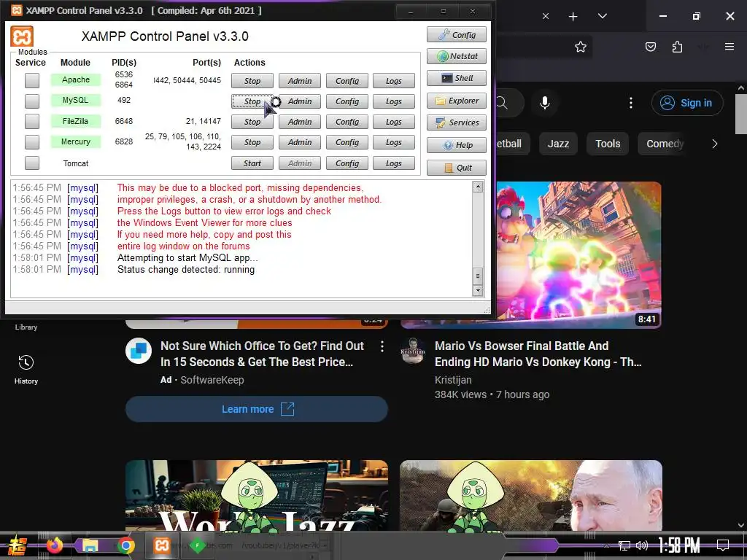Screen dimensions: 747x560
Task: Open Firefox extensions puzzle icon
Action: (x=677, y=47)
